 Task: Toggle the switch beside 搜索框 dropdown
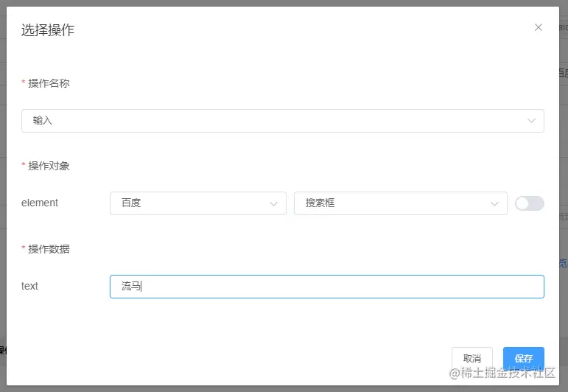[530, 203]
